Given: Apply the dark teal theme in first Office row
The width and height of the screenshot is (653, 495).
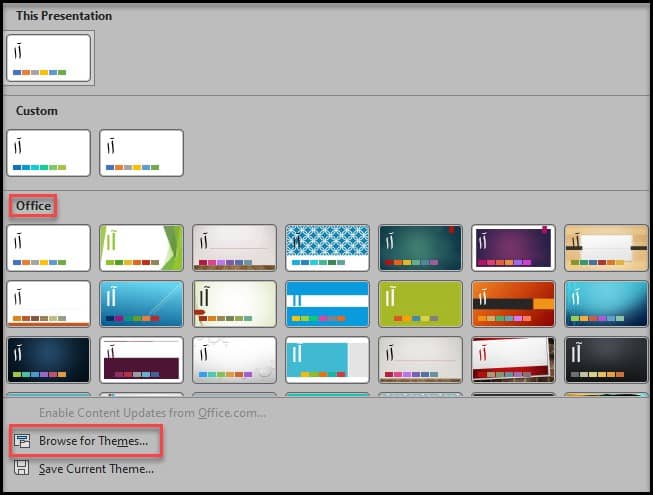Looking at the screenshot, I should click(x=420, y=248).
